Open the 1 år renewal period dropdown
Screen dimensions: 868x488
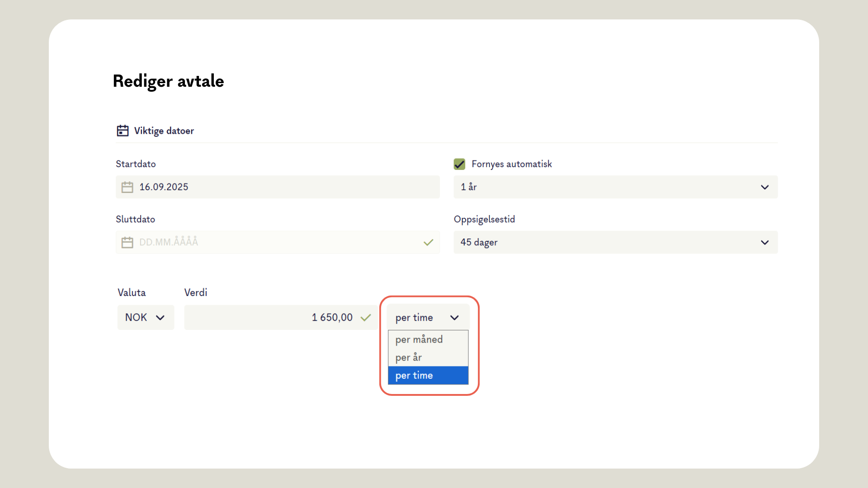(x=615, y=187)
